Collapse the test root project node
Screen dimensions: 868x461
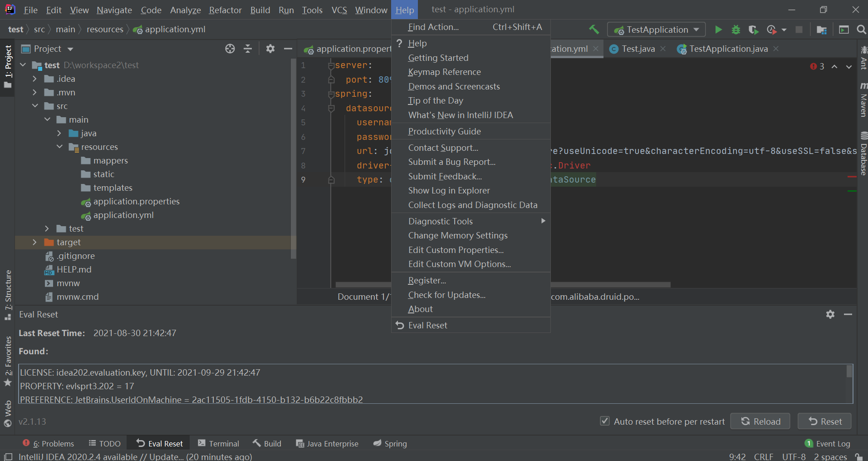[x=23, y=65]
